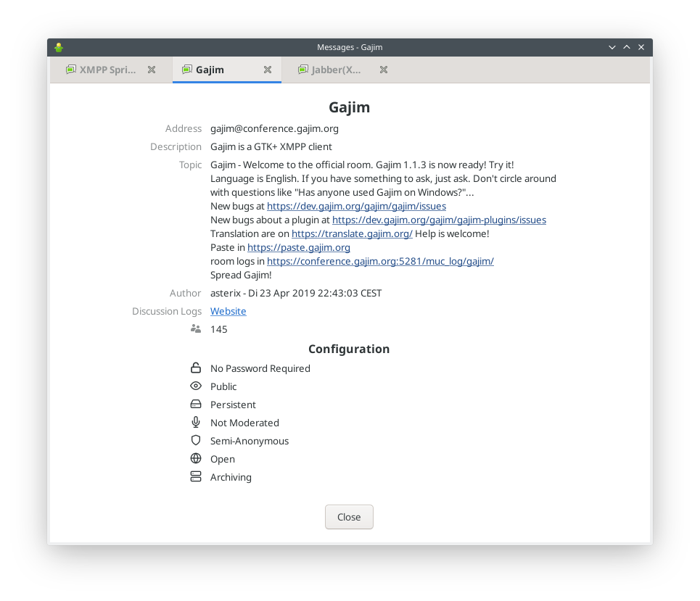
Task: Switch to the Jabber(X... tab
Action: 343,70
